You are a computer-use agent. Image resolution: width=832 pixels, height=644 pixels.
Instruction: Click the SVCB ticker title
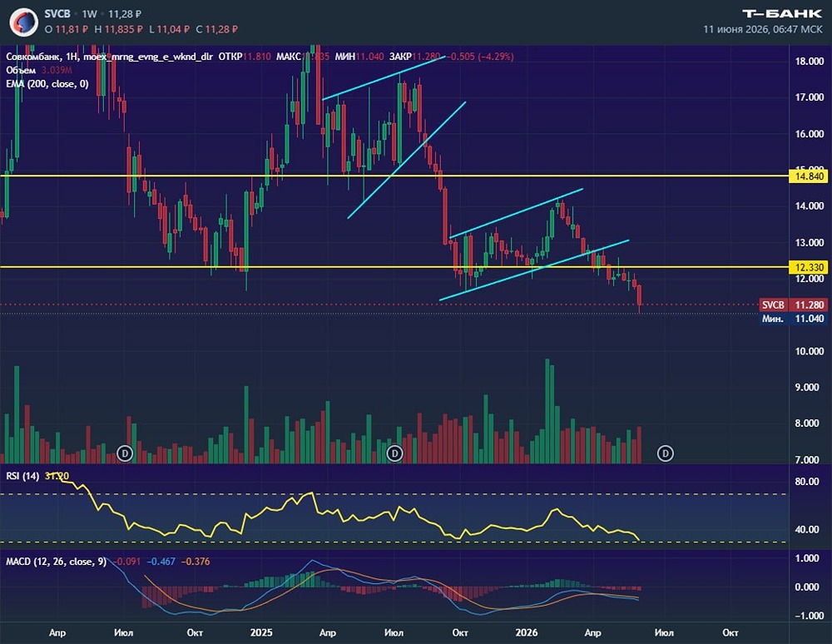pyautogui.click(x=57, y=14)
